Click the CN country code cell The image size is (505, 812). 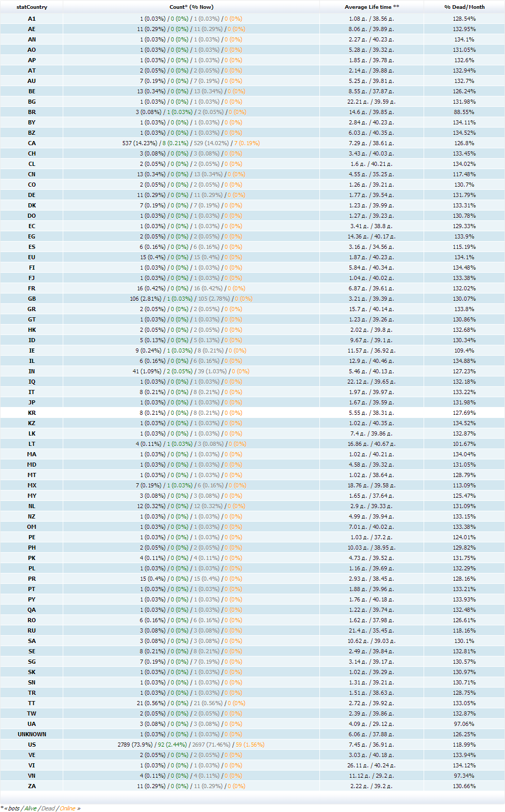tap(32, 174)
